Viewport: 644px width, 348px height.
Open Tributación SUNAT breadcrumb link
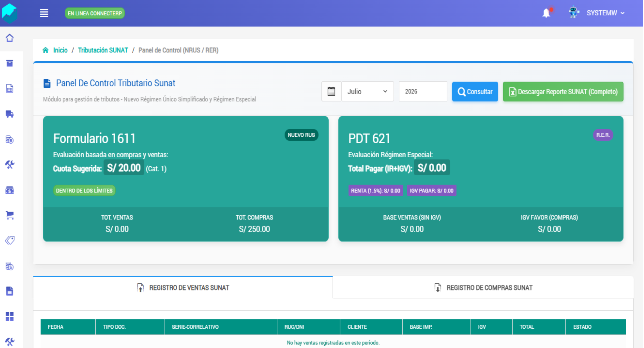[103, 50]
